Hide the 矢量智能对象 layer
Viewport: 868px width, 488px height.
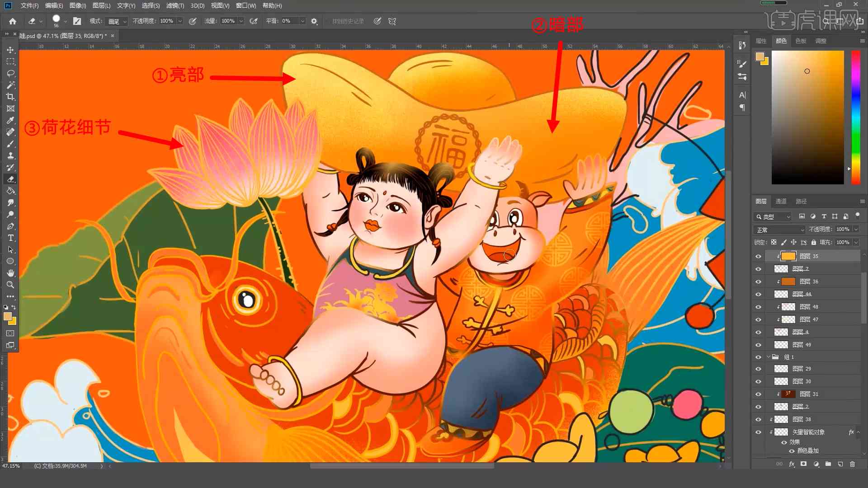point(758,432)
